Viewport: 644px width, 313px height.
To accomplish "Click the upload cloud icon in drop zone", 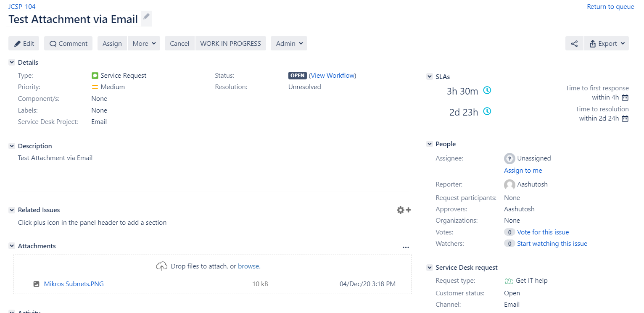I will [x=162, y=266].
